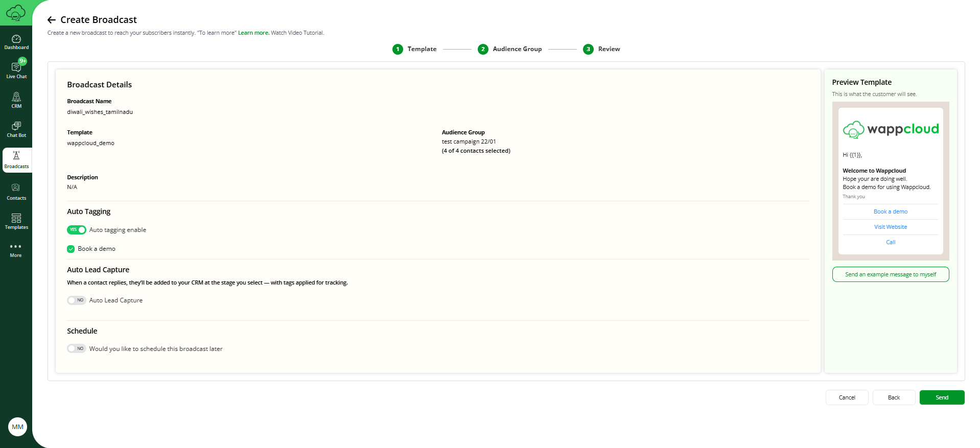The height and width of the screenshot is (448, 980).
Task: Enable Auto Lead Capture toggle
Action: (x=77, y=300)
